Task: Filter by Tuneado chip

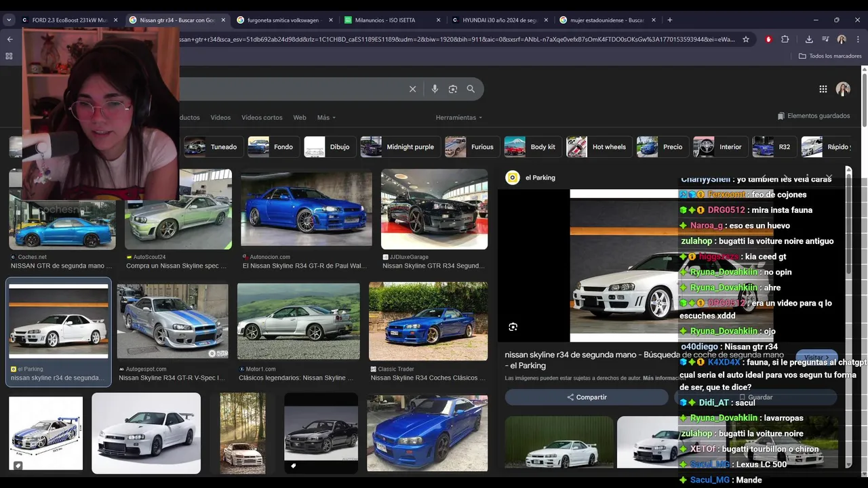Action: (x=214, y=146)
